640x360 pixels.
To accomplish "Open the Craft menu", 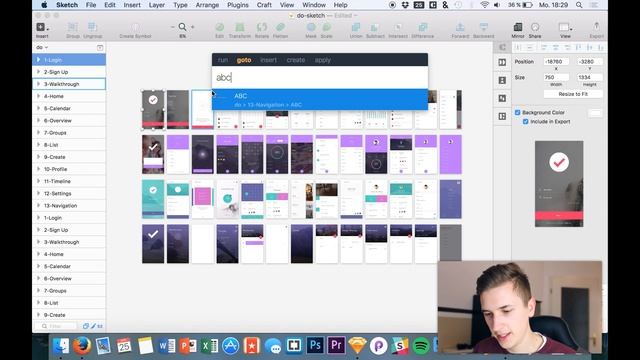I will coord(264,5).
